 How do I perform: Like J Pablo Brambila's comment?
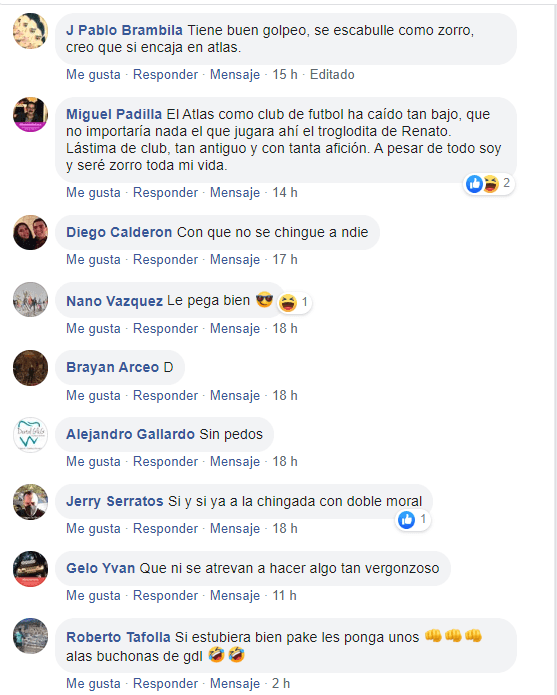(x=93, y=74)
